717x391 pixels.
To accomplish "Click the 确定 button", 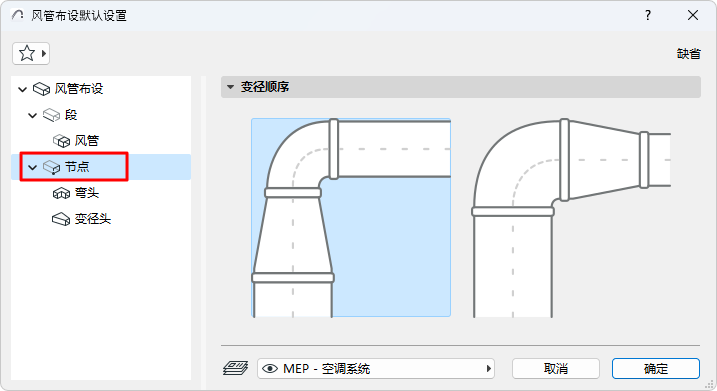I will pos(656,369).
